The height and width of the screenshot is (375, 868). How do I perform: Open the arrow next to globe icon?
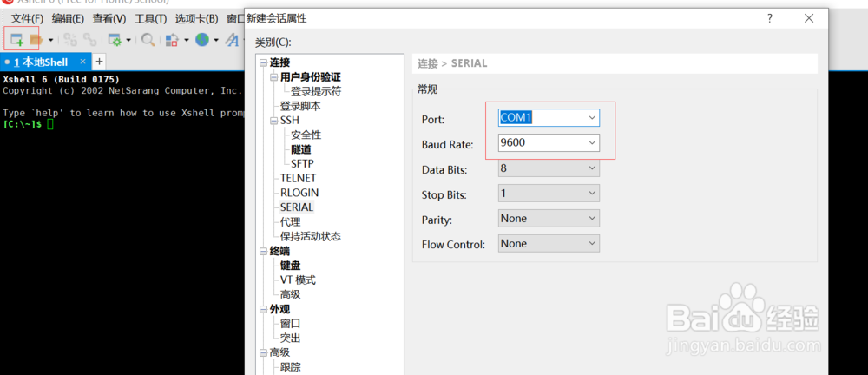click(216, 40)
